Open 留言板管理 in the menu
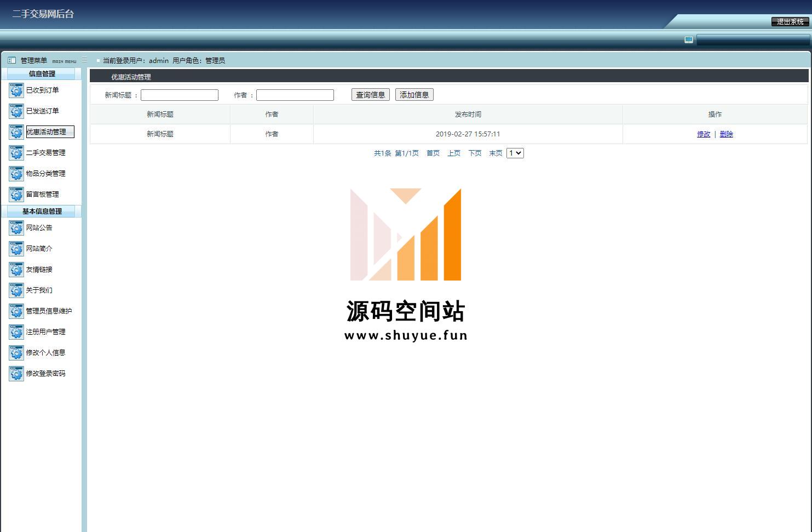 pyautogui.click(x=42, y=194)
